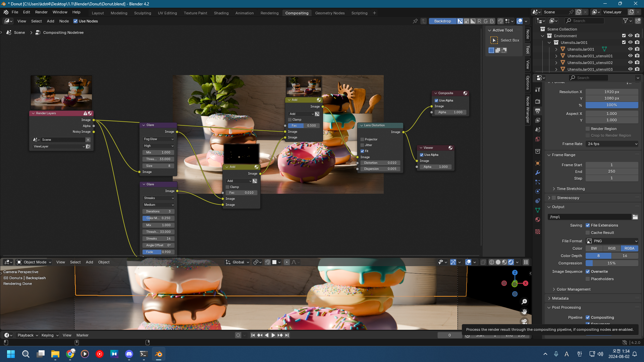644x362 pixels.
Task: Show only the red backdrop channel
Action: click(479, 21)
